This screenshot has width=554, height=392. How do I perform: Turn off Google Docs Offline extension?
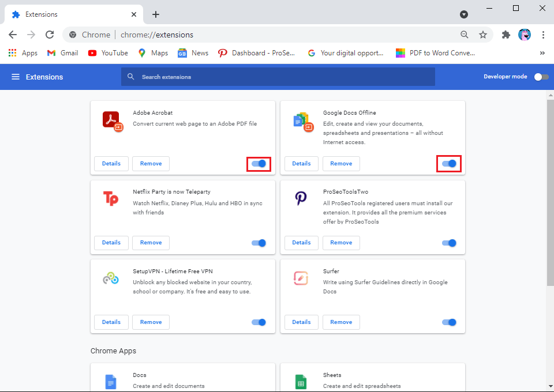pos(449,164)
